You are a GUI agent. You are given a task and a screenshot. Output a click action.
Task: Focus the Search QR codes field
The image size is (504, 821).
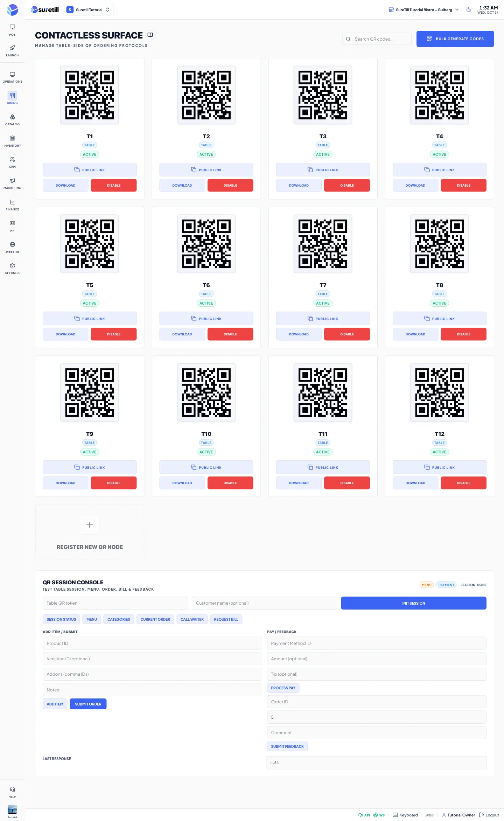click(x=377, y=39)
